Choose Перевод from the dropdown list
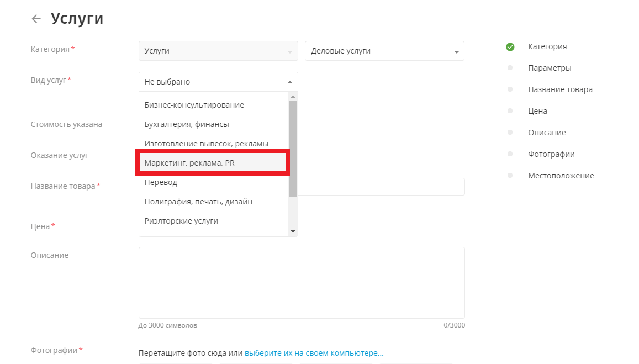 (x=161, y=182)
